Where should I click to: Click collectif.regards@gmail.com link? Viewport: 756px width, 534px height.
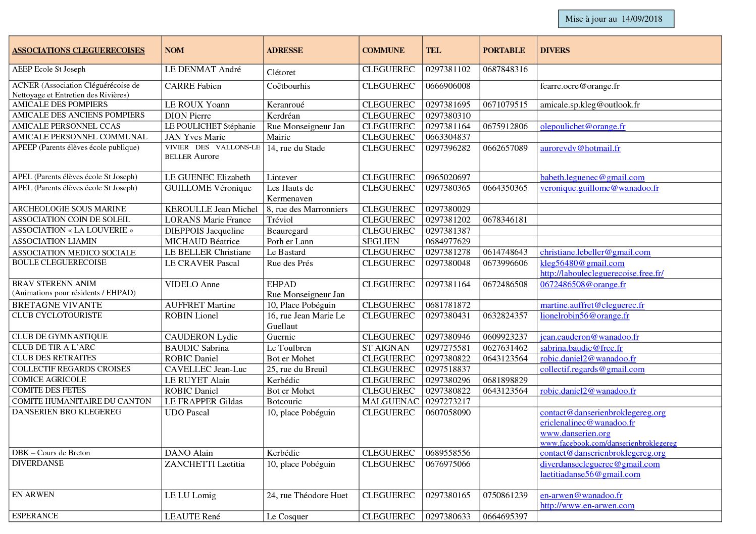click(x=592, y=369)
